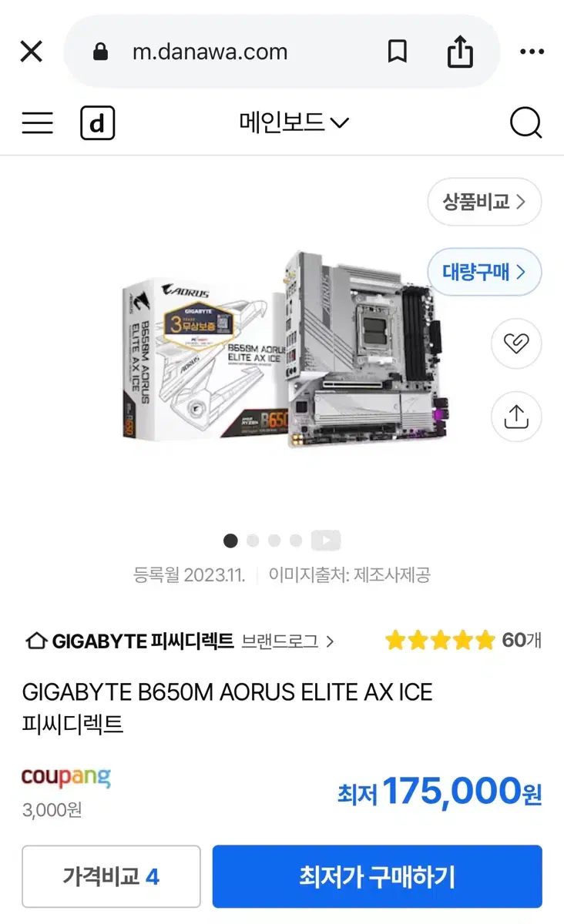
Task: Go to Danawa home via d logo
Action: [98, 123]
